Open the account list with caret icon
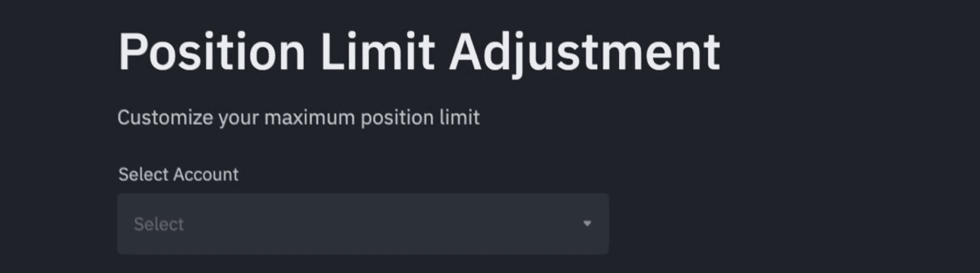 pyautogui.click(x=586, y=224)
